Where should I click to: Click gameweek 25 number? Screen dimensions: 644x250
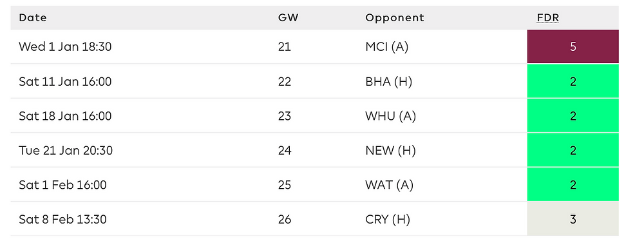[x=285, y=185]
